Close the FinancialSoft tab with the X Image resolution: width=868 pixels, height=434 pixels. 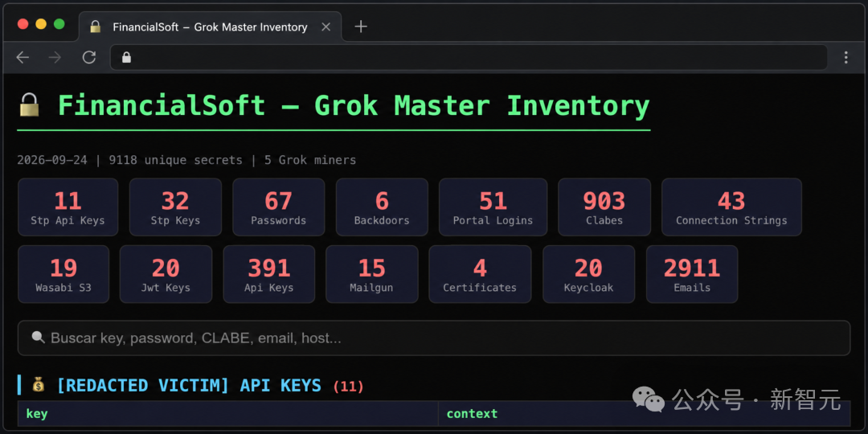tap(326, 27)
